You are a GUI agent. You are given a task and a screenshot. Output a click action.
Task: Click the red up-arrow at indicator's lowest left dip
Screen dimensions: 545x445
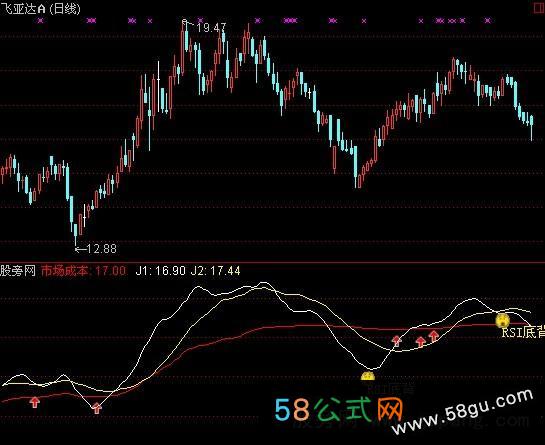(x=97, y=408)
